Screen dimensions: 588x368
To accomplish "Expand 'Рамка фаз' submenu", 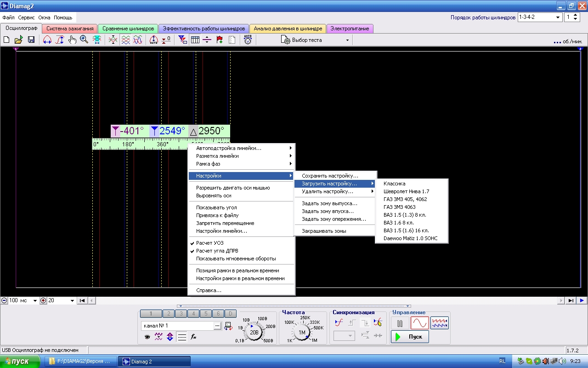I will pyautogui.click(x=241, y=164).
